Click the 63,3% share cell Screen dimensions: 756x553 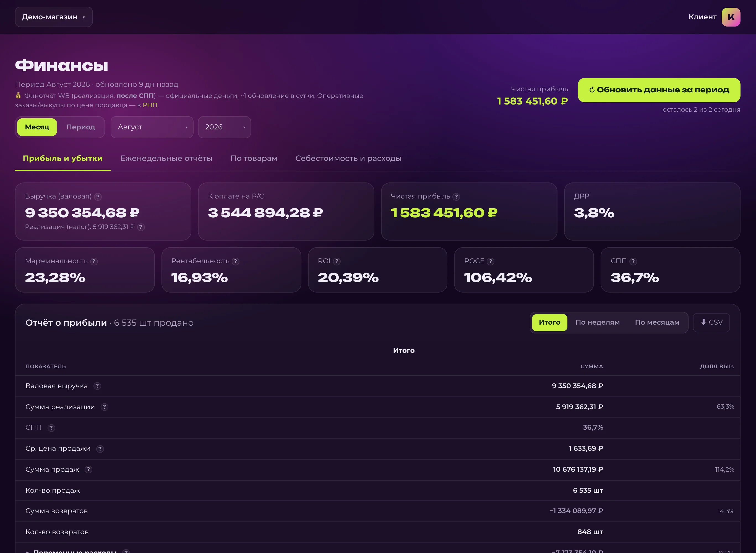(x=725, y=407)
